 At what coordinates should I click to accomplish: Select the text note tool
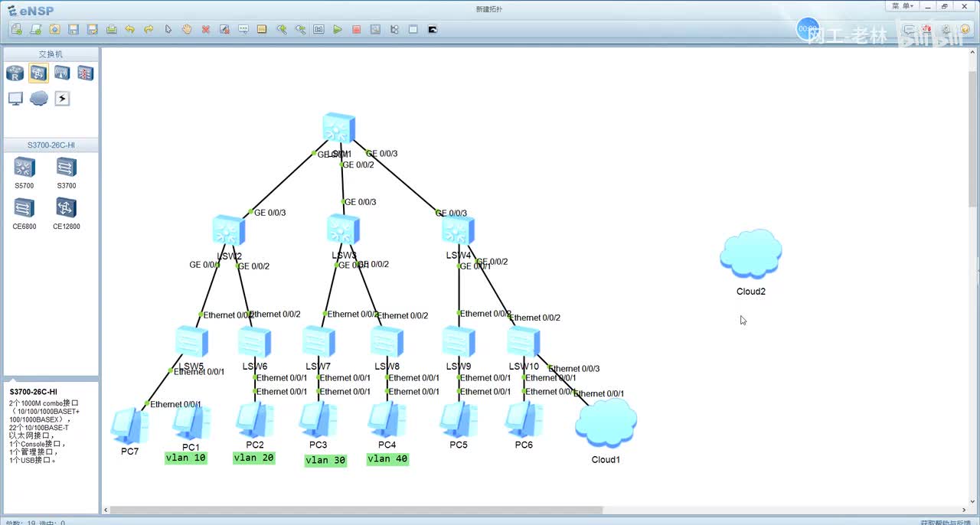click(243, 29)
